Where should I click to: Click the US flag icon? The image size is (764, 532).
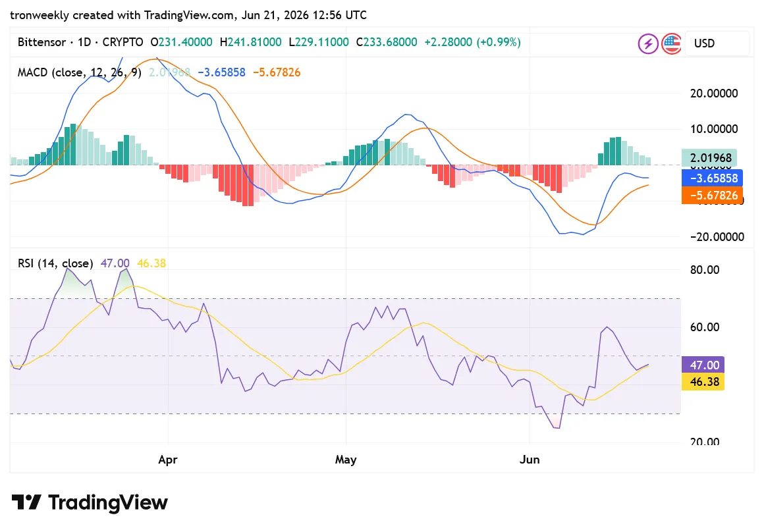(671, 44)
